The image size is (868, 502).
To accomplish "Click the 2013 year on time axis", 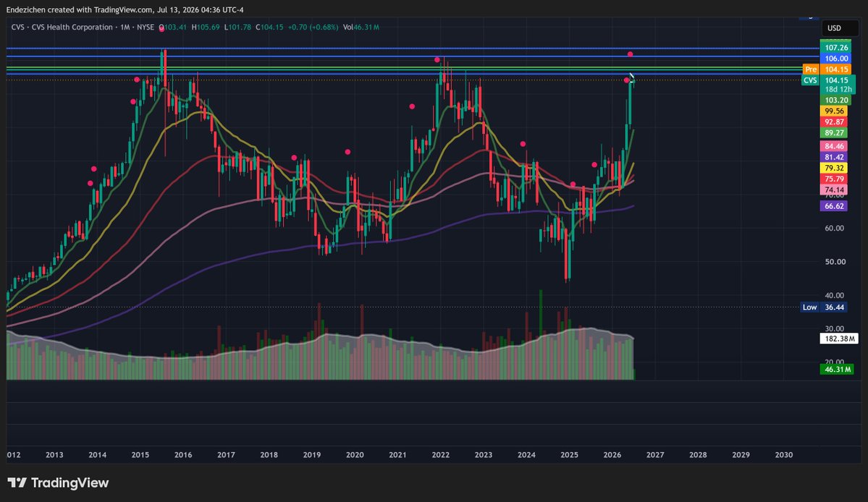I will pyautogui.click(x=54, y=454).
